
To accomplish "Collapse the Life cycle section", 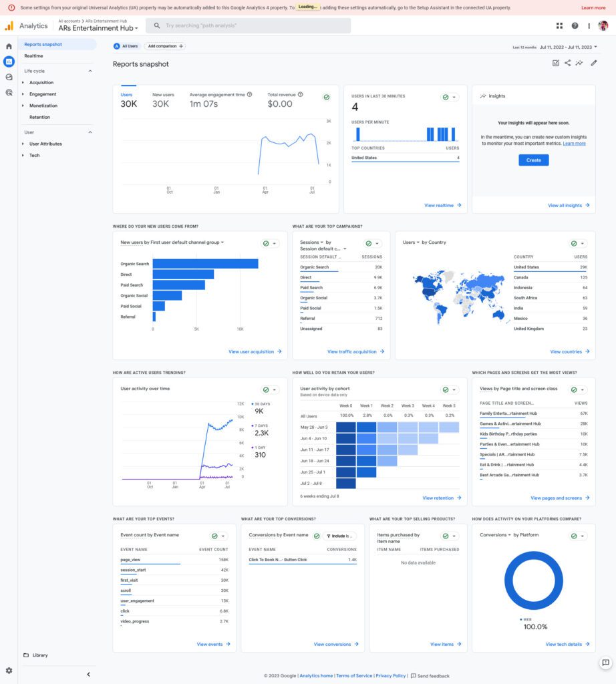I will [x=90, y=71].
